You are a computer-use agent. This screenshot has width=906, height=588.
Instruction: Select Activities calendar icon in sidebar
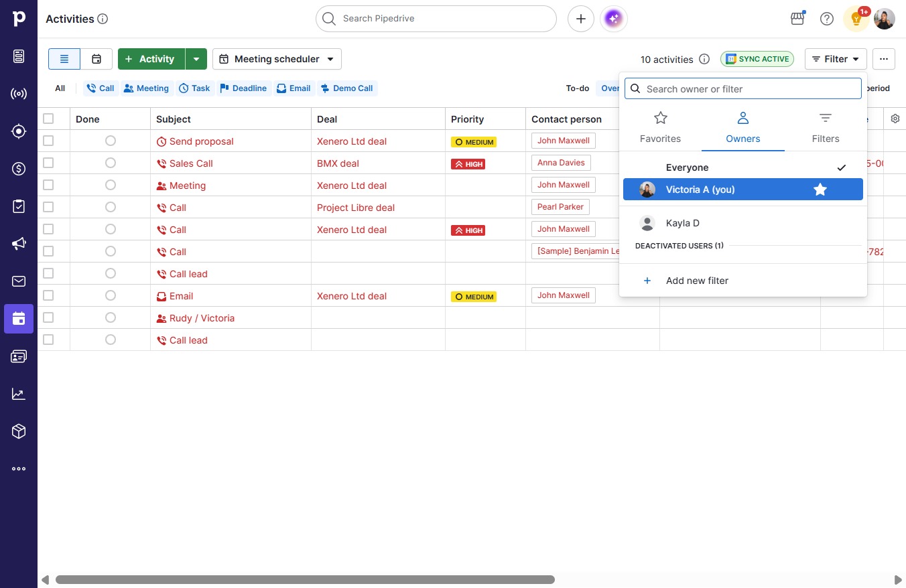click(19, 319)
